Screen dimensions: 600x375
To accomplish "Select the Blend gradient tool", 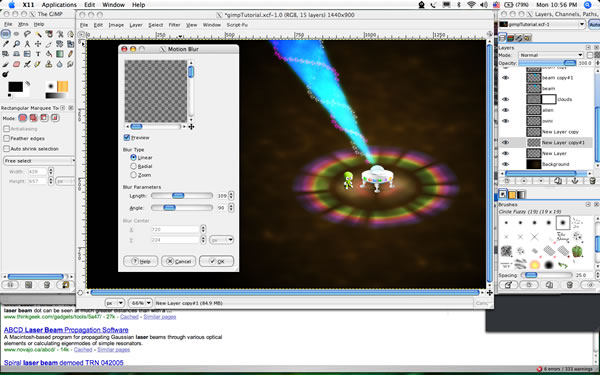I will (60, 54).
